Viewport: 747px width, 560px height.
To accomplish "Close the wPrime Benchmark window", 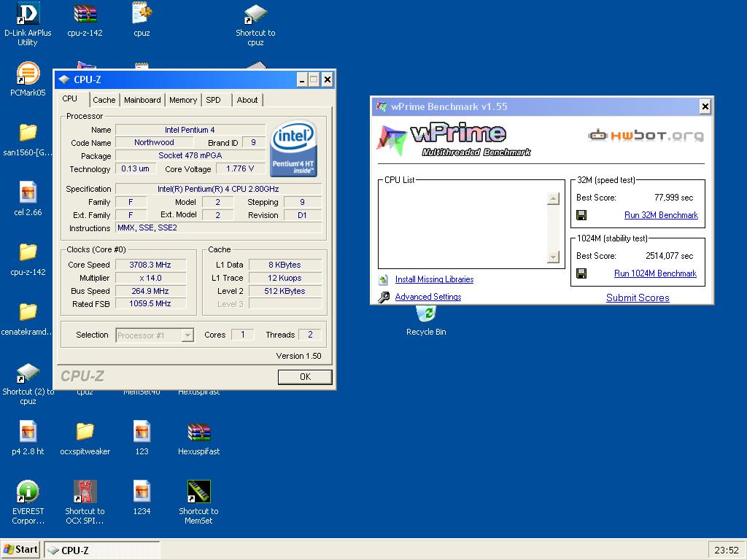I will pyautogui.click(x=705, y=106).
